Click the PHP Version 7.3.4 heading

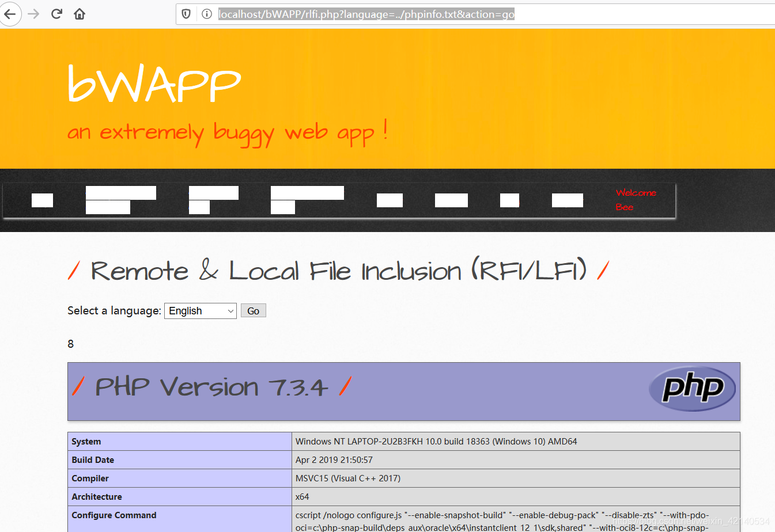click(211, 387)
